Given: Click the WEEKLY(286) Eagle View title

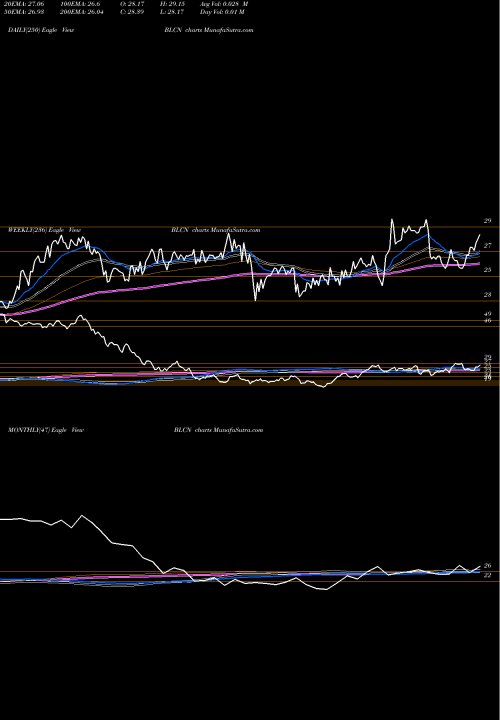Looking at the screenshot, I should 45,230.
